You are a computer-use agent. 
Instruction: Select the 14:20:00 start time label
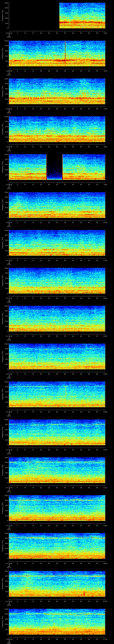(9, 639)
